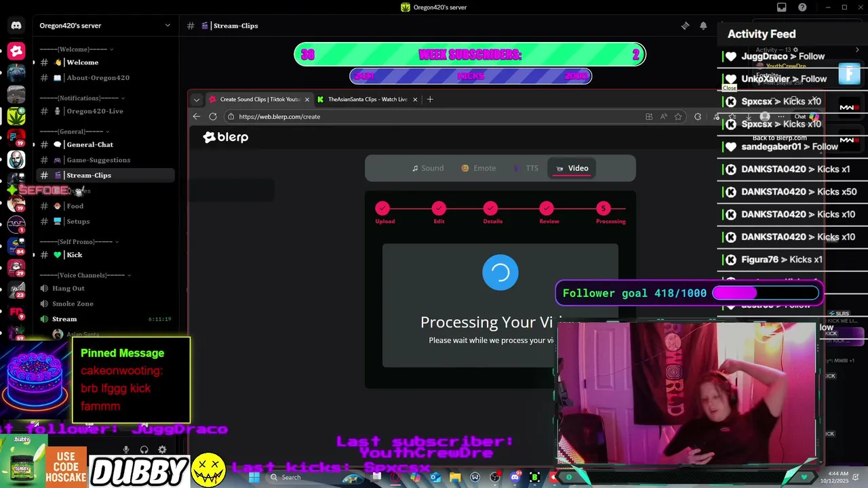Click the completed Edit step circle
Screen dimensions: 868x488
point(439,208)
